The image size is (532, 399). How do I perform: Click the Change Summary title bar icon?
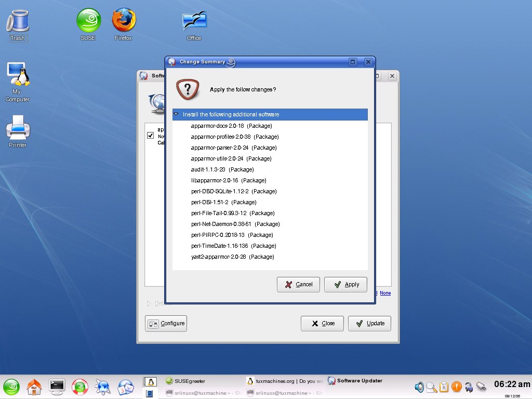click(x=171, y=62)
